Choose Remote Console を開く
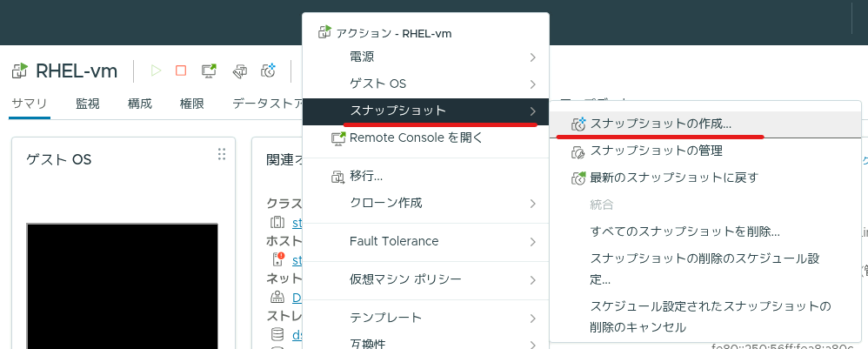Viewport: 868px width, 349px height. pyautogui.click(x=425, y=138)
